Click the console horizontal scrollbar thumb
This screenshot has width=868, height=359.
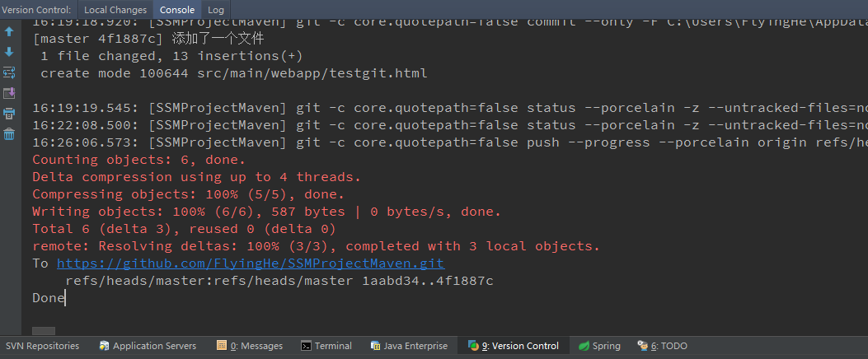(44, 331)
